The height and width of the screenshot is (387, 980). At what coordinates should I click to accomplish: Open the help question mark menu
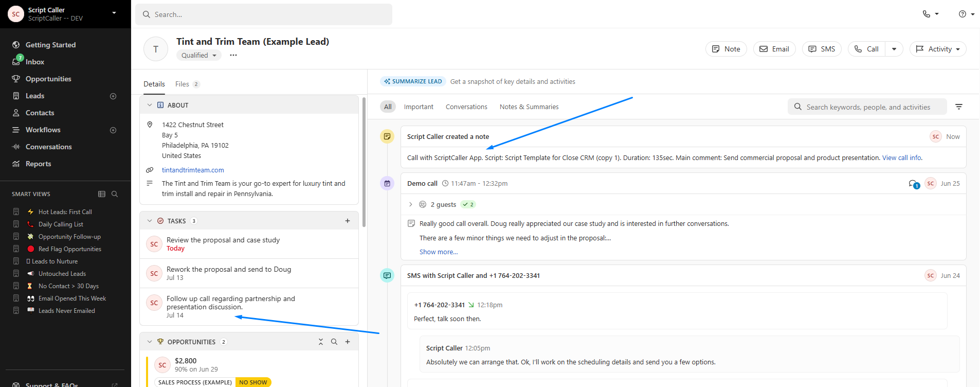(966, 14)
